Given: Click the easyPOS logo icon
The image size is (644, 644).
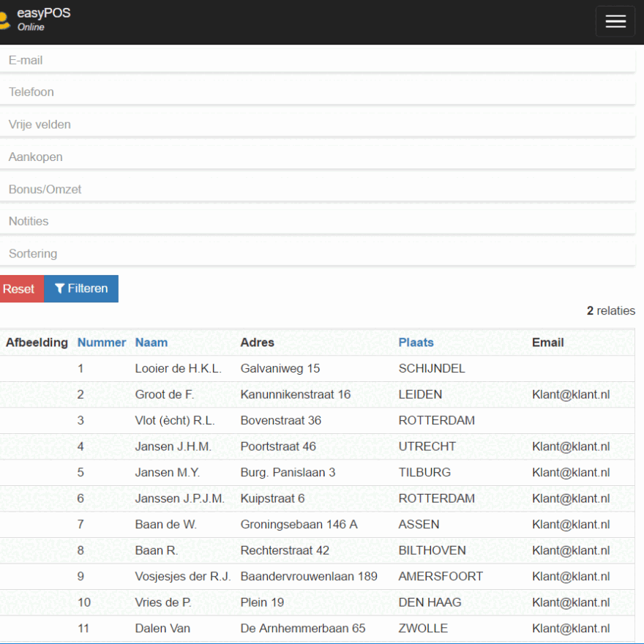Looking at the screenshot, I should pyautogui.click(x=4, y=20).
